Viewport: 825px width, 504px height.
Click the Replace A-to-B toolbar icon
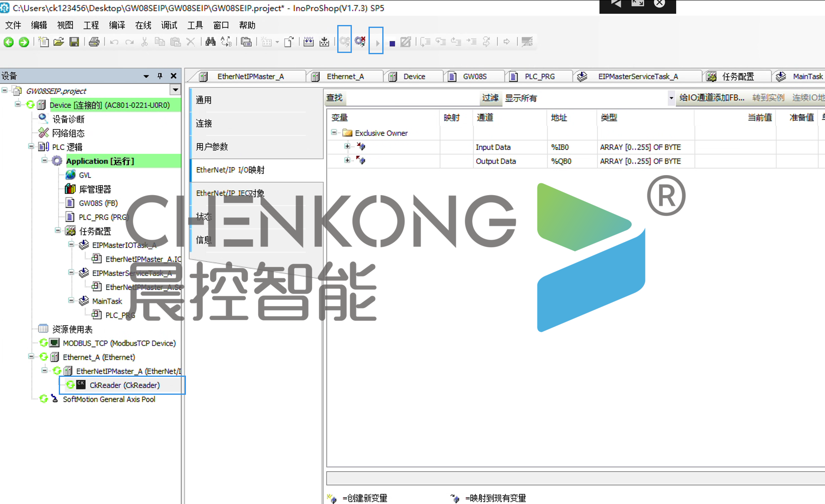[x=226, y=42]
